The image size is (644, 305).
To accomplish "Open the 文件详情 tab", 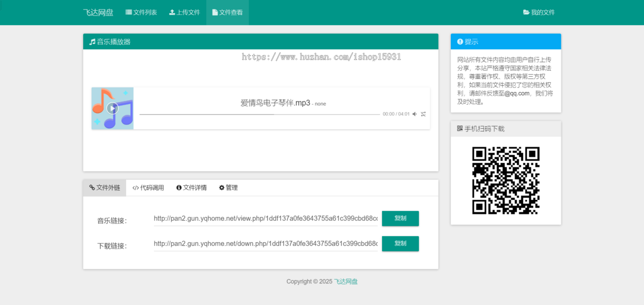I will click(191, 188).
